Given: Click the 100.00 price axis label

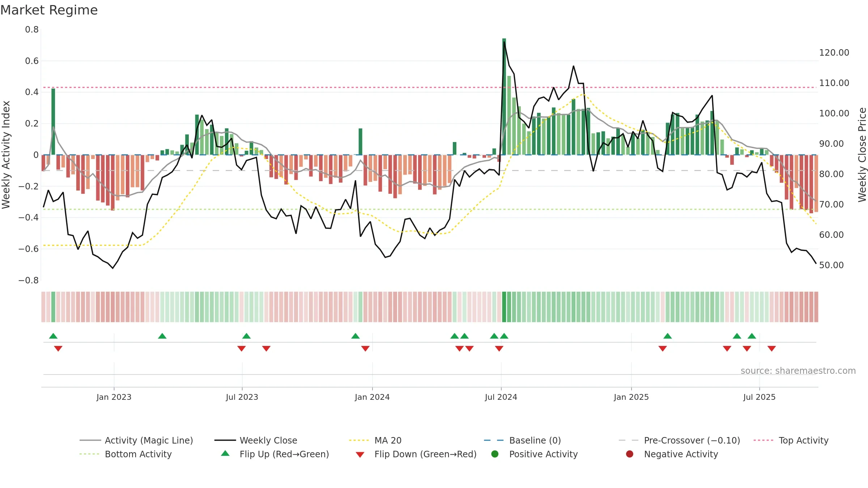Looking at the screenshot, I should tap(834, 114).
